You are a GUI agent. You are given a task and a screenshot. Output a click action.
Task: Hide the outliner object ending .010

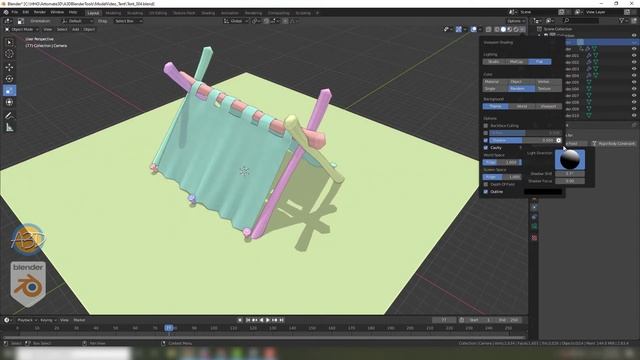click(634, 116)
